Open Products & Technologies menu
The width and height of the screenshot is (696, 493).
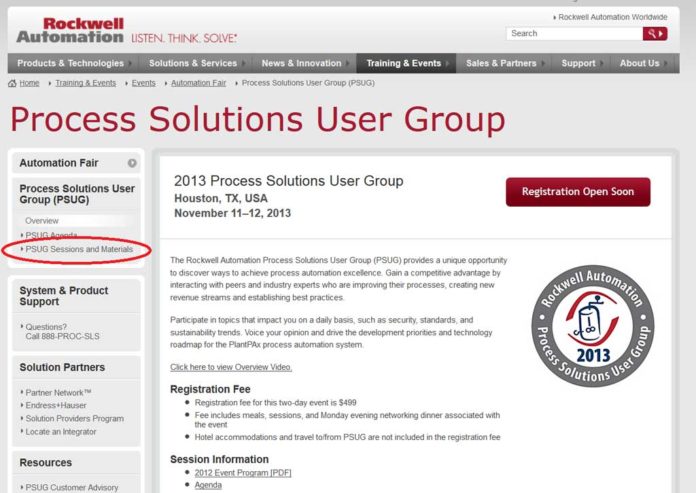click(73, 63)
